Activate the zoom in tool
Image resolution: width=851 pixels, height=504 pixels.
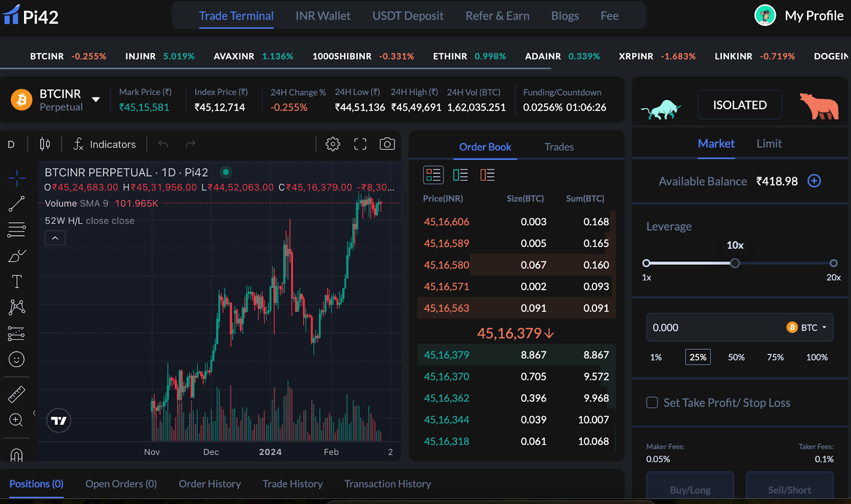click(x=17, y=420)
